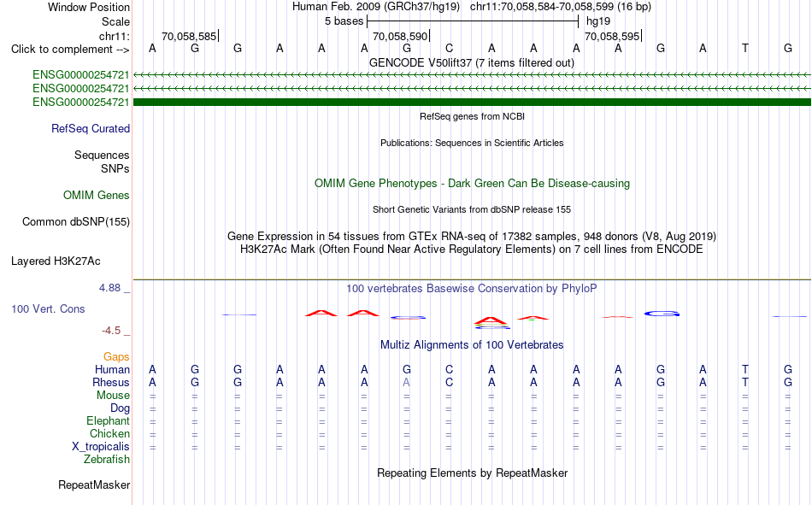Select the Mouse species label

[113, 395]
